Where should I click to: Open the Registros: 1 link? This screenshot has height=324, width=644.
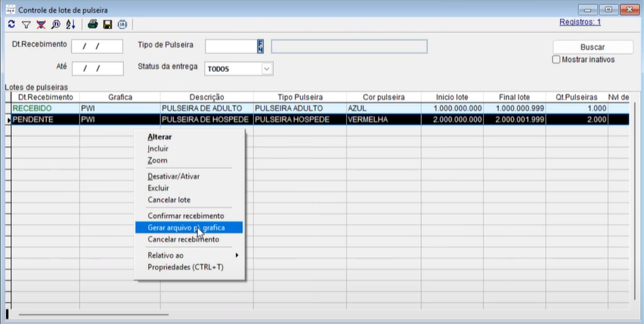click(x=580, y=23)
